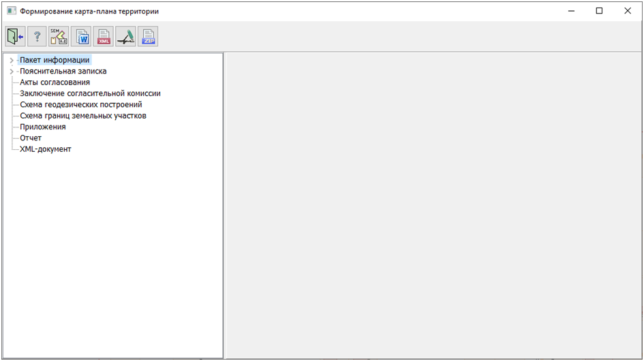Click the digital signature pen icon
The width and height of the screenshot is (644, 361).
pos(125,37)
